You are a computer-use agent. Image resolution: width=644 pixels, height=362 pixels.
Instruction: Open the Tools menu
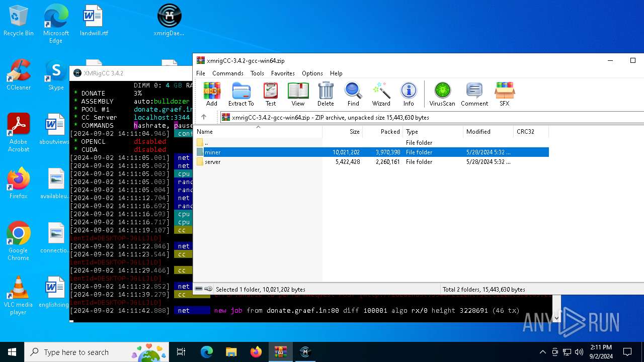pos(257,73)
